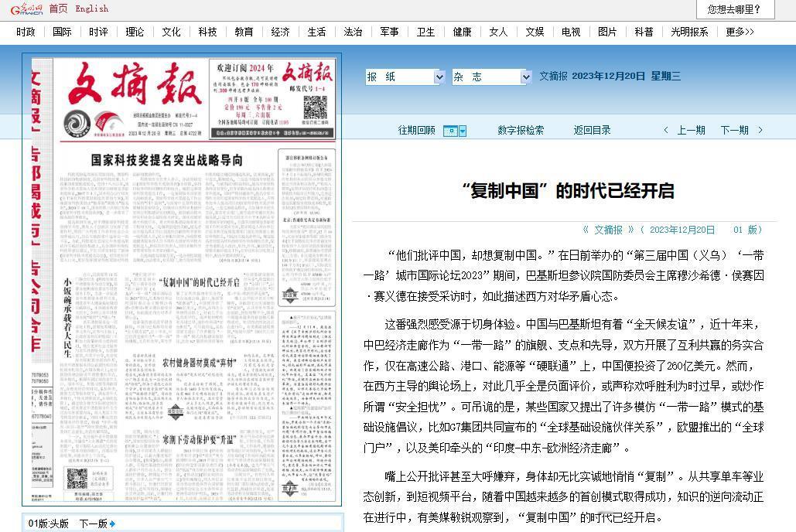Image resolution: width=796 pixels, height=532 pixels.
Task: Click the blue arrow beside 下一版
Action: tap(112, 523)
